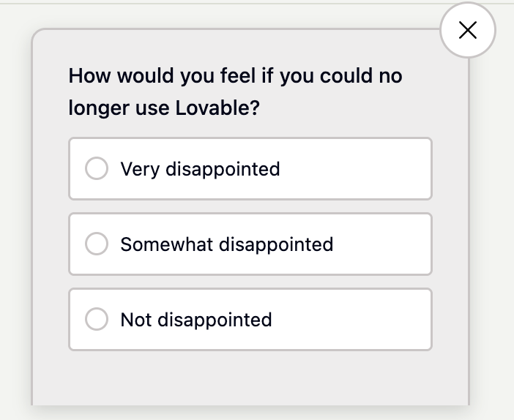Click the blank right side of the Very disappointed option

click(366, 169)
